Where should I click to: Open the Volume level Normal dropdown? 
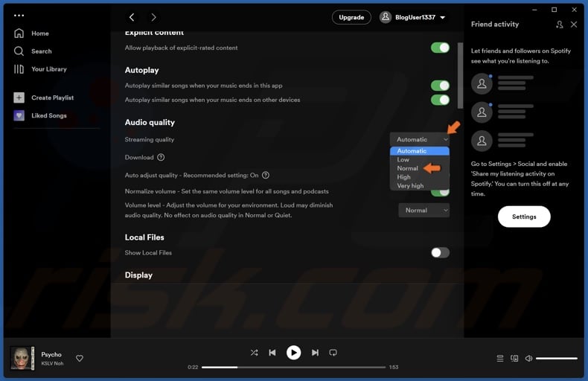[x=424, y=211]
